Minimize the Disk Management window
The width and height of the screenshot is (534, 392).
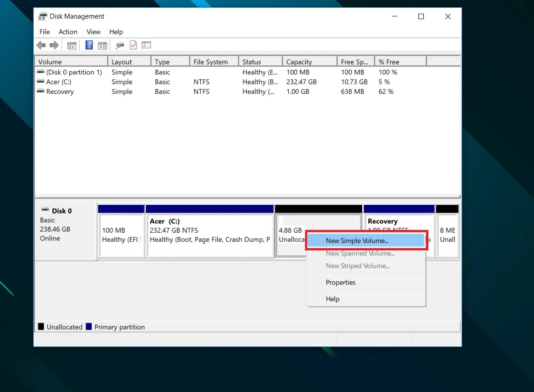point(395,16)
